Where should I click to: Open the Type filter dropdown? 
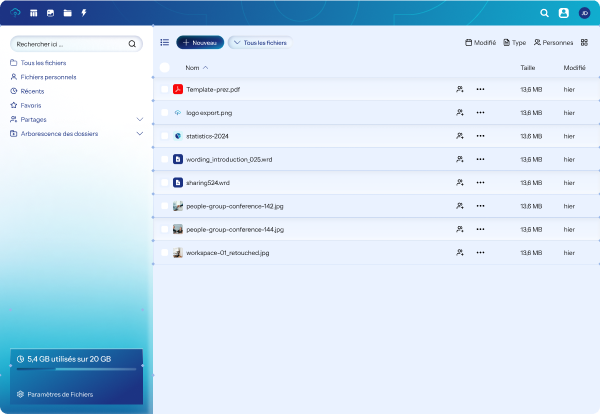click(515, 42)
